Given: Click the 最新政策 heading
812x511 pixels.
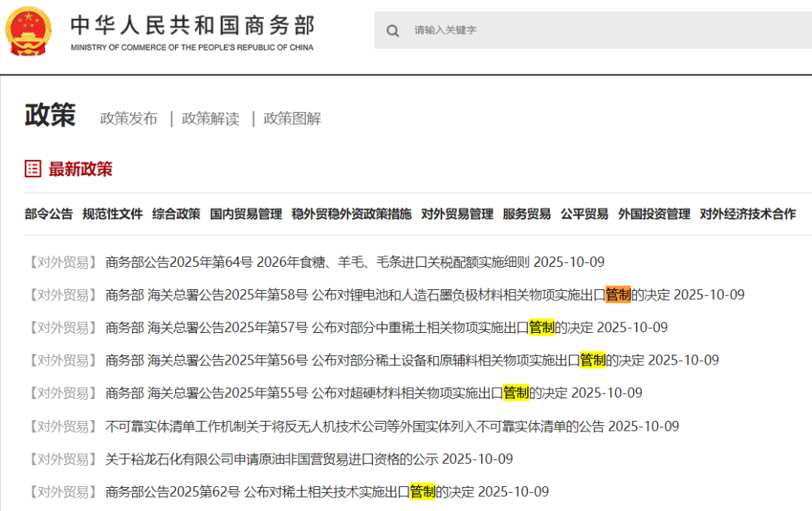Looking at the screenshot, I should (80, 169).
